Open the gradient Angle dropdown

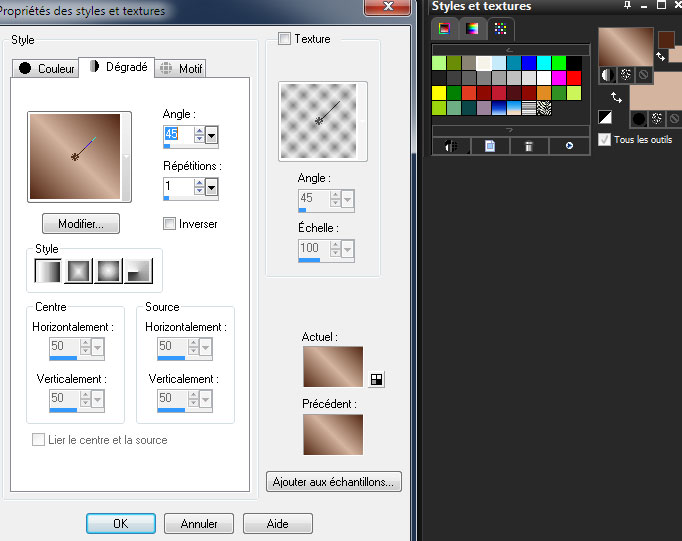(212, 134)
